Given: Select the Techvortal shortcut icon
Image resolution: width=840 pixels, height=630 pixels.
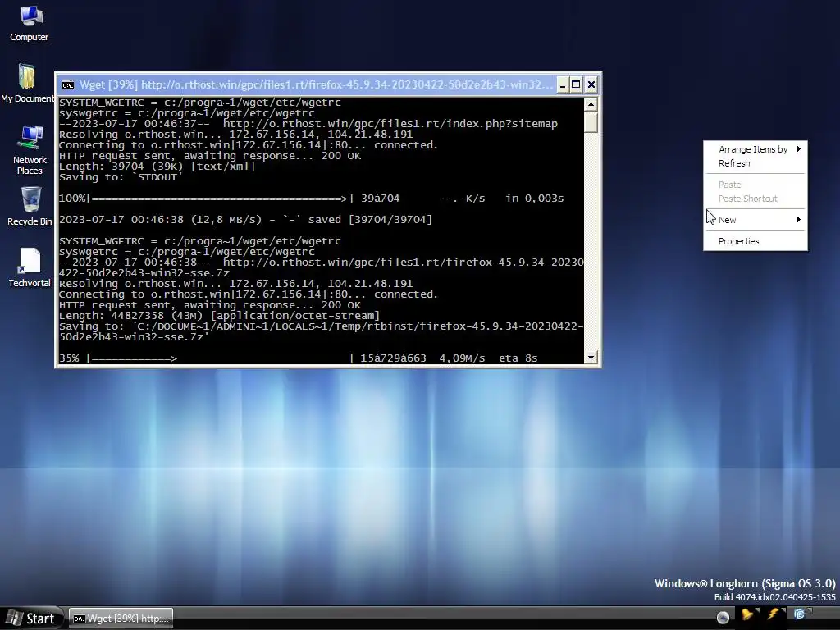Looking at the screenshot, I should [30, 267].
